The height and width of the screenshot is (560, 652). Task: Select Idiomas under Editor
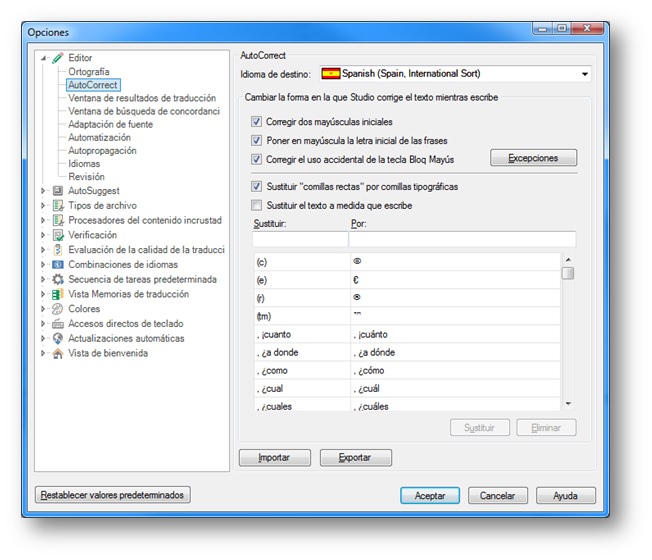(x=84, y=164)
